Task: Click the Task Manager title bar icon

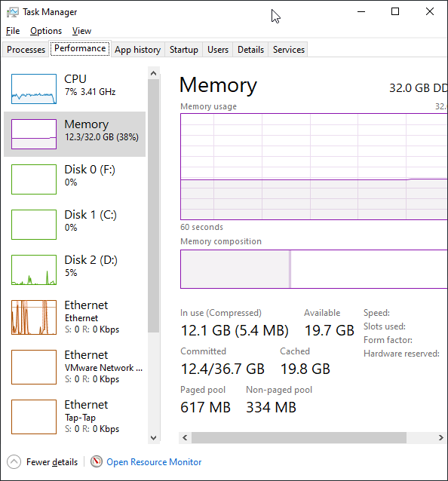Action: coord(13,12)
